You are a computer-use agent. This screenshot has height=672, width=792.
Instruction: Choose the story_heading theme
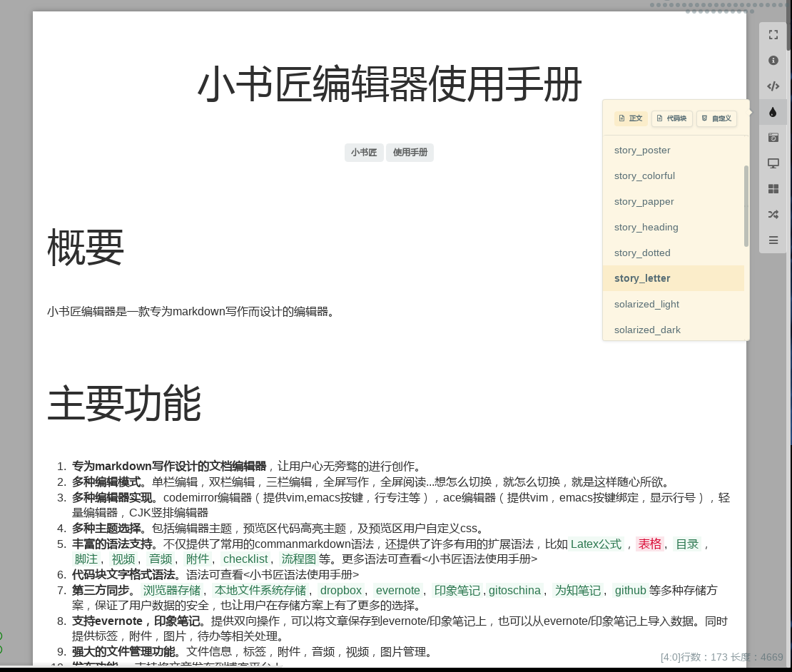tap(674, 227)
